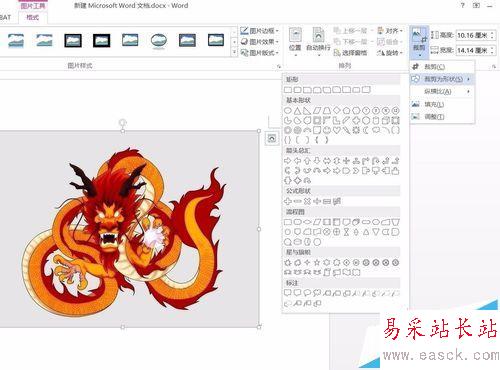
Task: Choose the down arrow shape
Action: pyautogui.click(x=317, y=161)
